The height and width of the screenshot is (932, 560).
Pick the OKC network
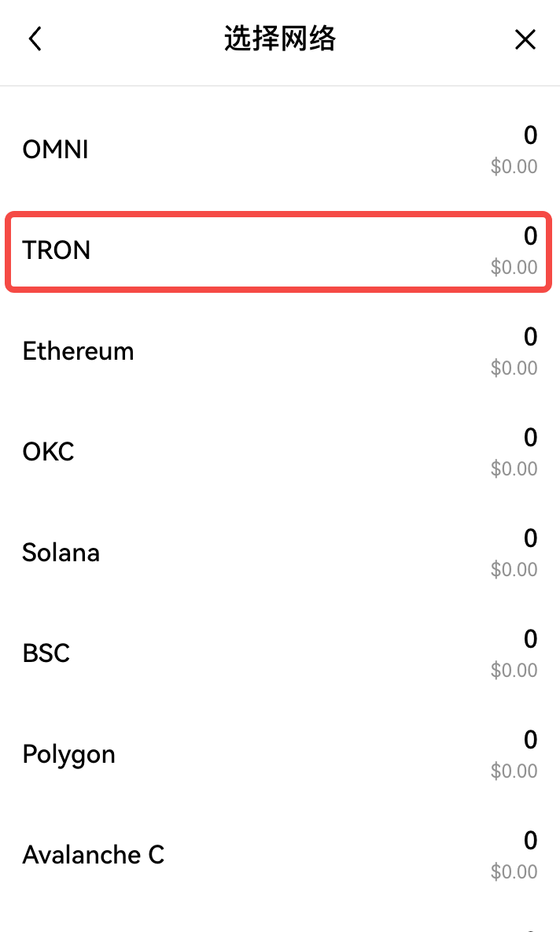[x=48, y=452]
